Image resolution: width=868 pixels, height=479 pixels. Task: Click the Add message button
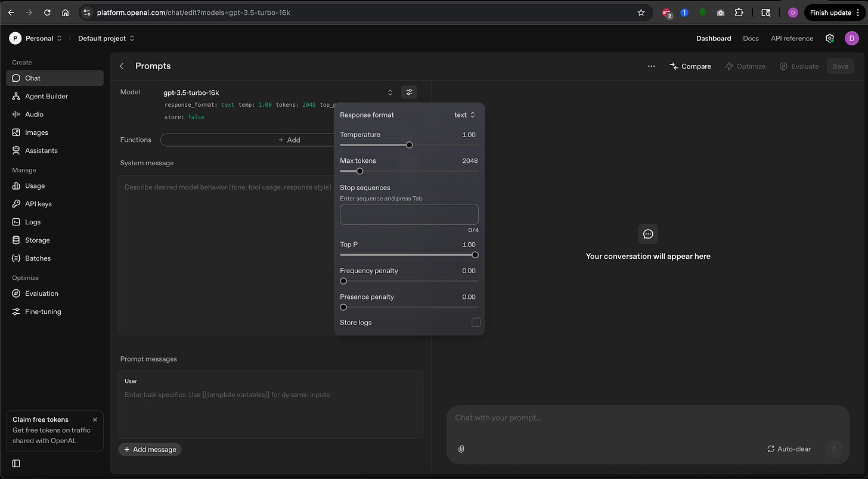(150, 450)
